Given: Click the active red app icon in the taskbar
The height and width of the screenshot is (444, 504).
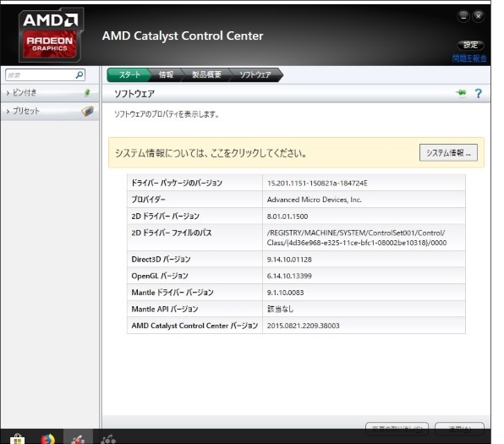Looking at the screenshot, I should tap(78, 439).
